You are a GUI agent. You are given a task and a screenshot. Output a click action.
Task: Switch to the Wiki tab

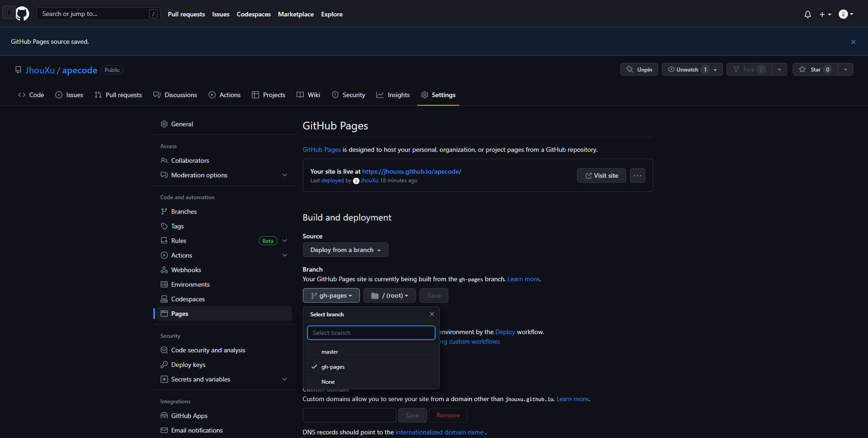pyautogui.click(x=308, y=95)
